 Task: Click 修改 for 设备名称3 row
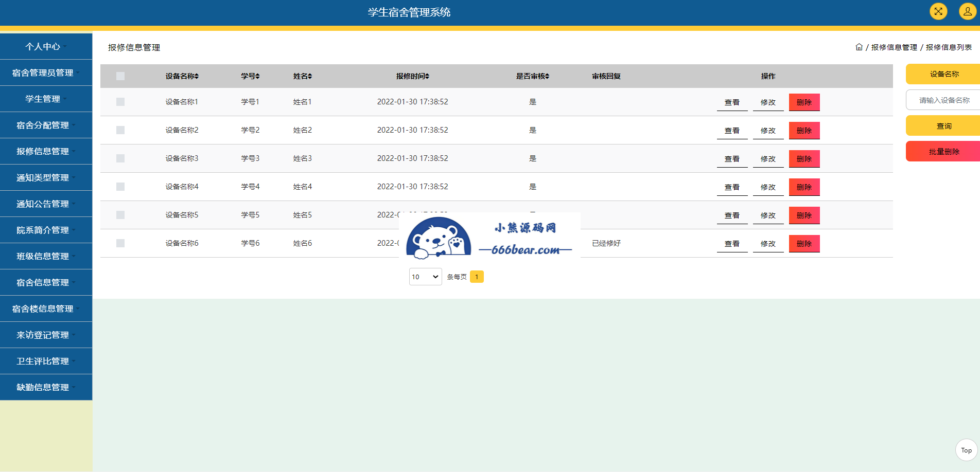[x=768, y=159]
